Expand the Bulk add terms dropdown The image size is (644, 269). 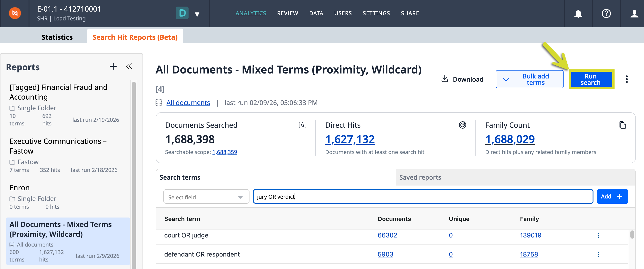506,79
